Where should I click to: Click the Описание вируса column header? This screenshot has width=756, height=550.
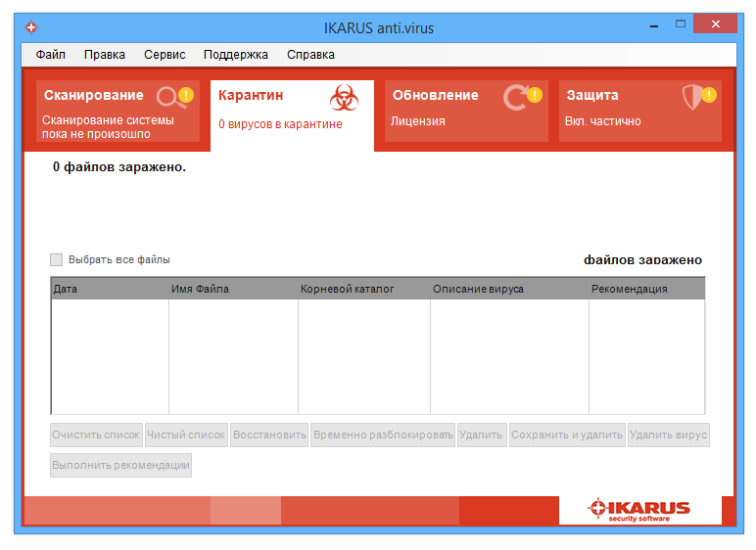pyautogui.click(x=509, y=289)
